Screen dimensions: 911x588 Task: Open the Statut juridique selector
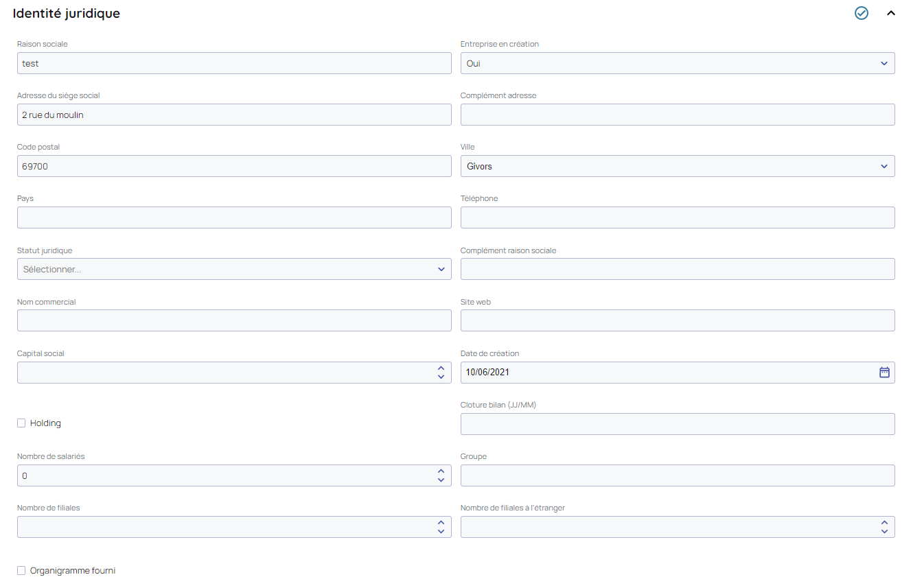pos(233,269)
